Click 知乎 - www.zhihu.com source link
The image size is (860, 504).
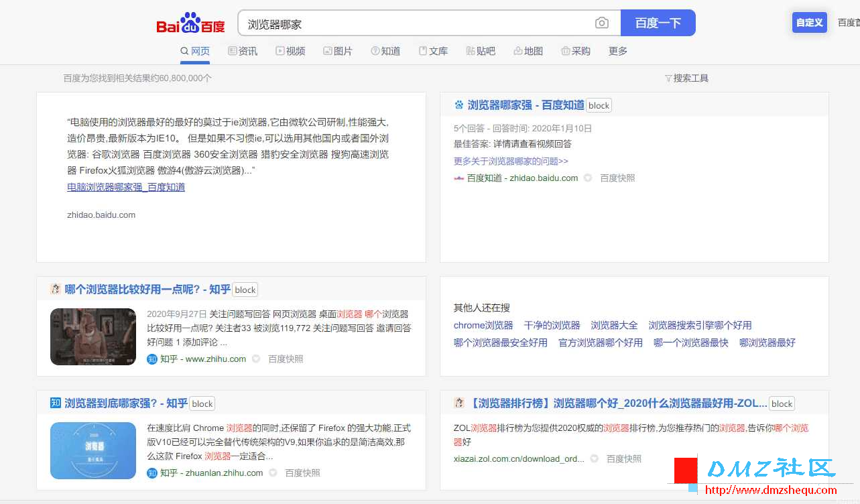203,359
